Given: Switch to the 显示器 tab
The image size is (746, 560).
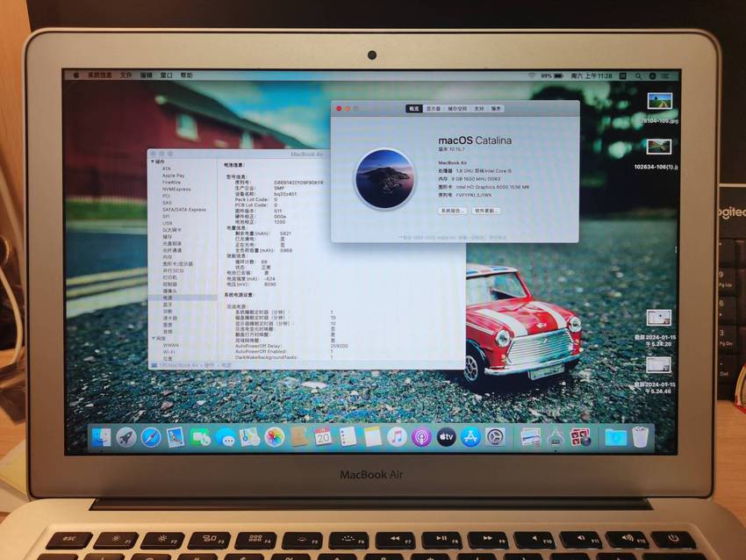Looking at the screenshot, I should (x=433, y=109).
